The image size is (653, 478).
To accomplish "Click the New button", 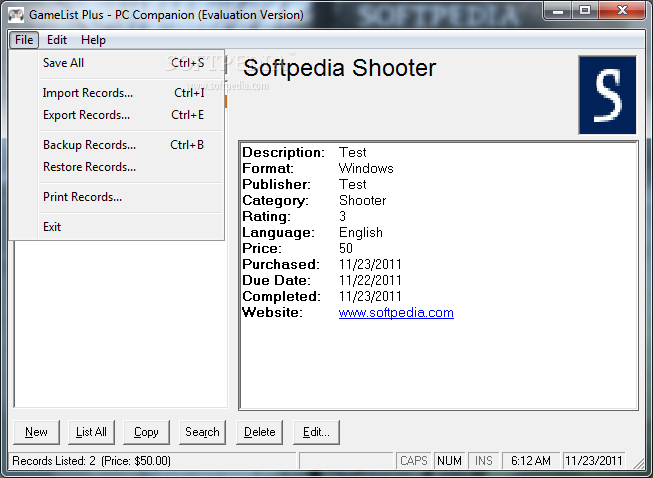I will 37,432.
